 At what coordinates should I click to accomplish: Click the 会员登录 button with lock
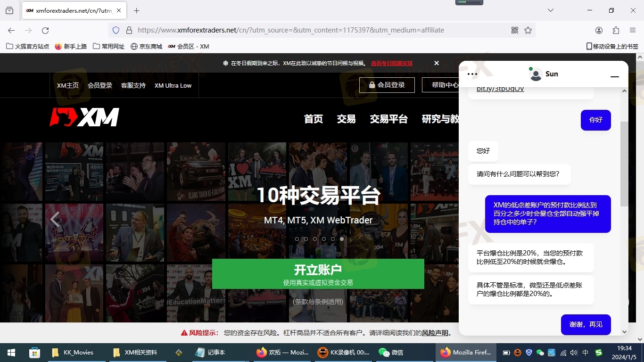pos(387,85)
